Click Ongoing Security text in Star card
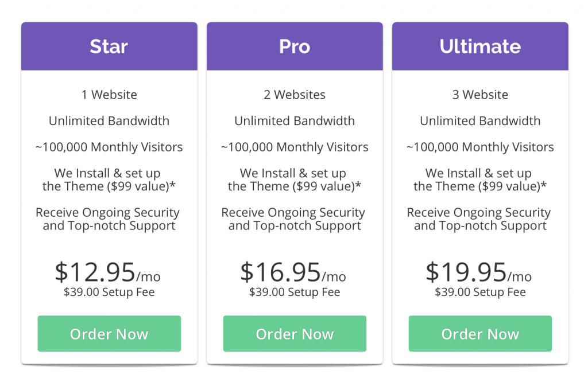The height and width of the screenshot is (390, 588). 108,219
